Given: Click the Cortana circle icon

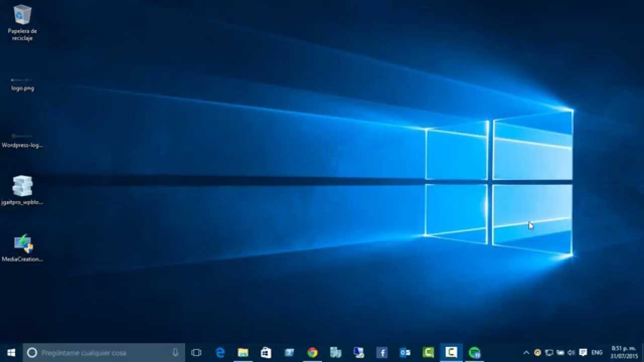Looking at the screenshot, I should pyautogui.click(x=32, y=352).
